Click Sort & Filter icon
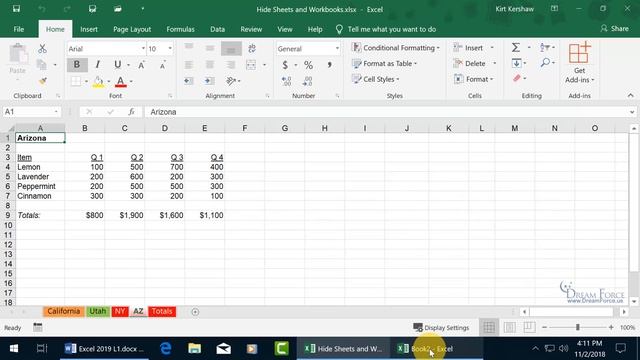This screenshot has height=360, width=640. tap(544, 48)
